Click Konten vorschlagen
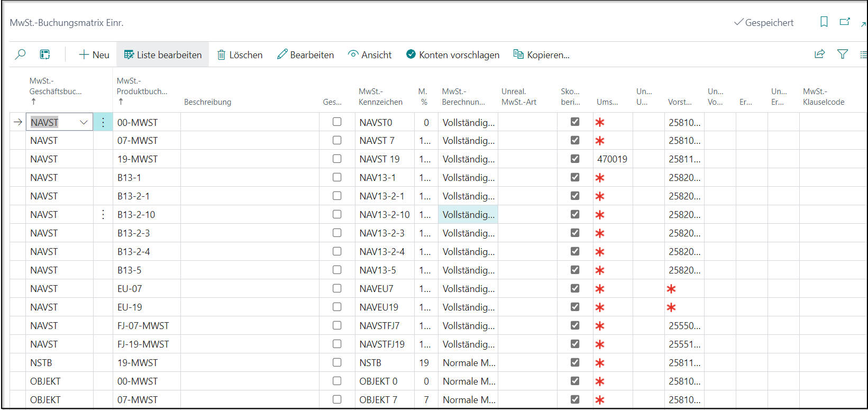 (x=453, y=54)
